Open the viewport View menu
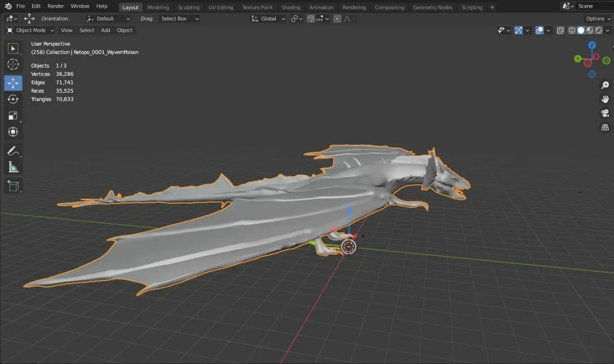The image size is (614, 364). point(67,30)
